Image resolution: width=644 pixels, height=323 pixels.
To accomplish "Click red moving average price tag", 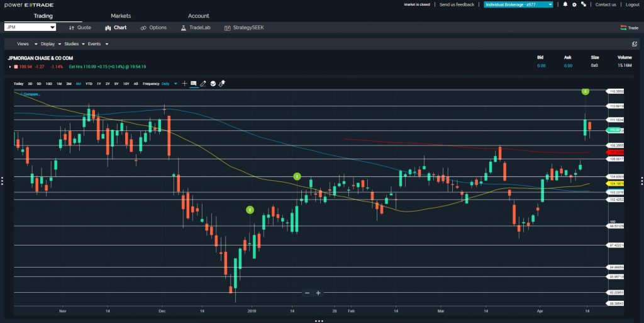I will click(616, 152).
